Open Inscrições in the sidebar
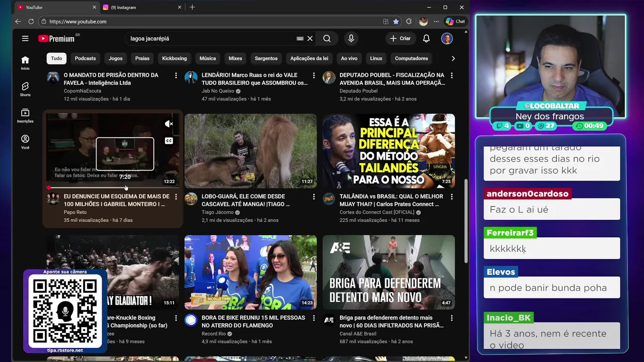The image size is (644, 362). pyautogui.click(x=25, y=116)
